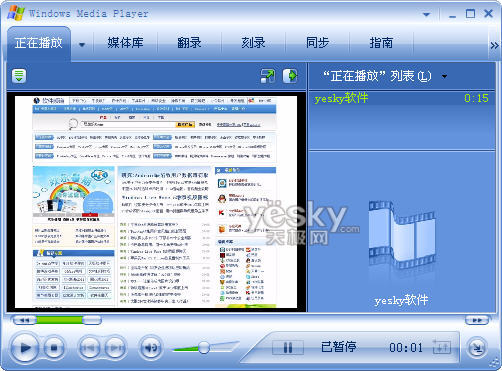Open the title bar menu dropdown arrow

[x=426, y=15]
